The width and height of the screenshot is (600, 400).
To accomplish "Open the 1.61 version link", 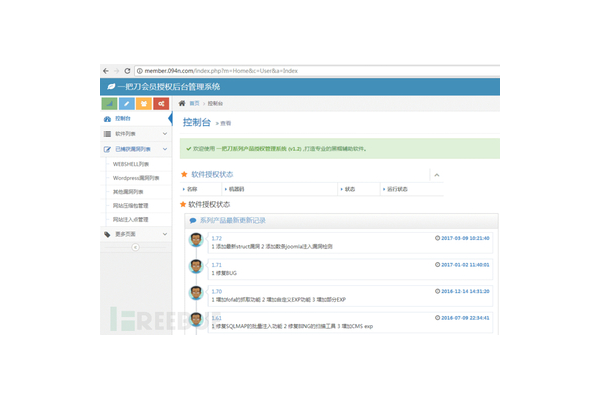I will 217,318.
